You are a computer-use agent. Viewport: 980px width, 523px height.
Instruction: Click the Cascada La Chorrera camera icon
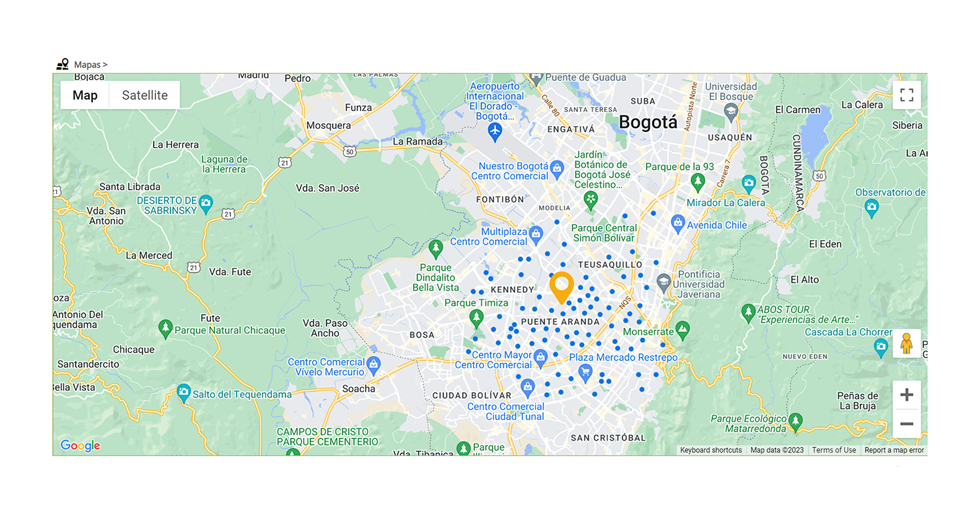pos(882,346)
